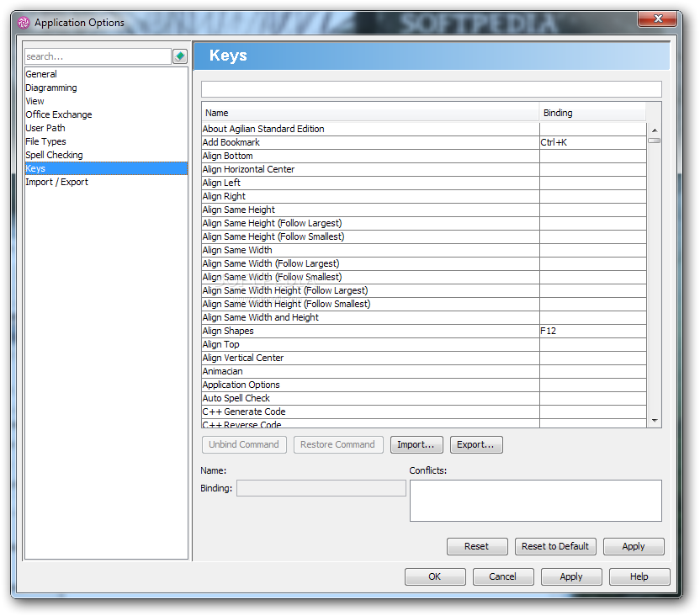Click the Ctrl+K binding cell
The image size is (700, 616).
[x=593, y=142]
